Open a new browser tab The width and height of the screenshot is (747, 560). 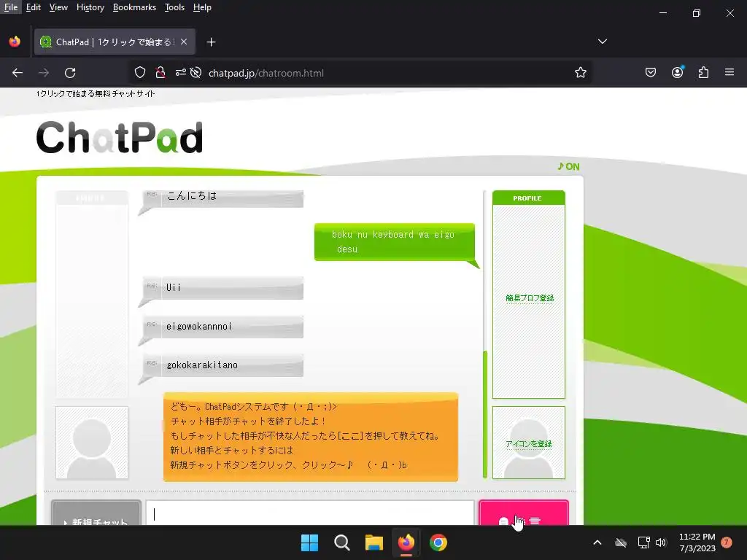coord(211,42)
